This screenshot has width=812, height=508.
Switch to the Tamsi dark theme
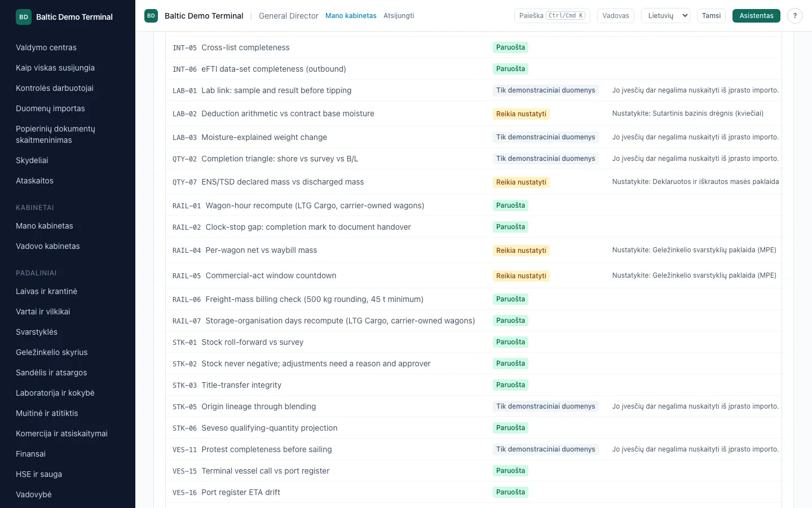pos(712,16)
